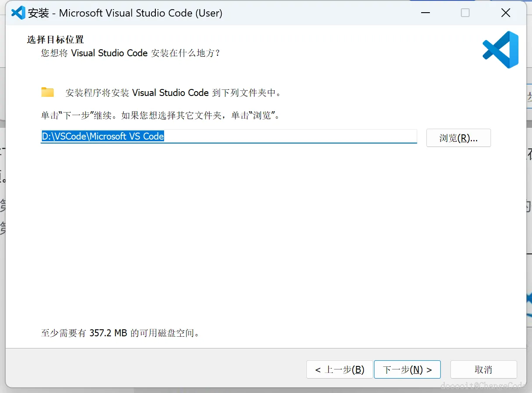Maximize the installer window
Viewport: 532px width, 393px height.
(x=465, y=13)
